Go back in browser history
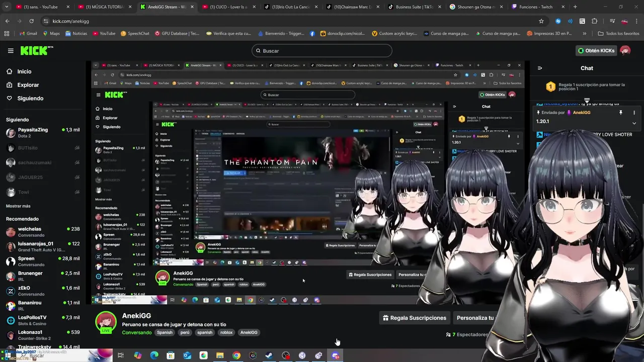This screenshot has width=644, height=362. pyautogui.click(x=7, y=21)
